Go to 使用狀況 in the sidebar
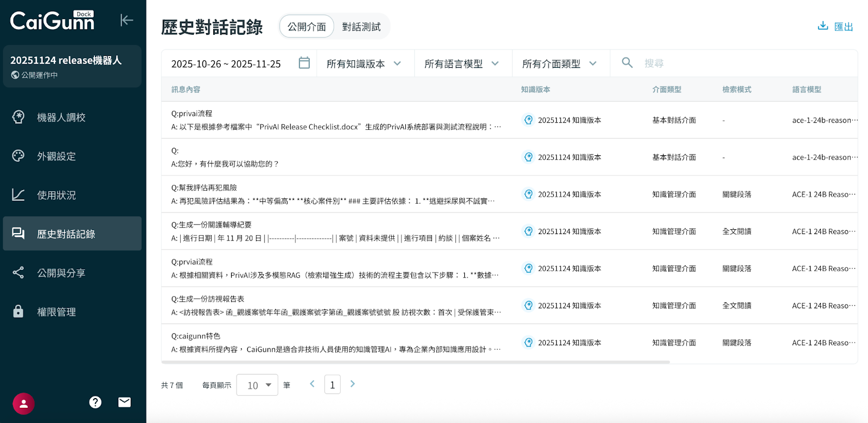The image size is (868, 423). pos(56,195)
